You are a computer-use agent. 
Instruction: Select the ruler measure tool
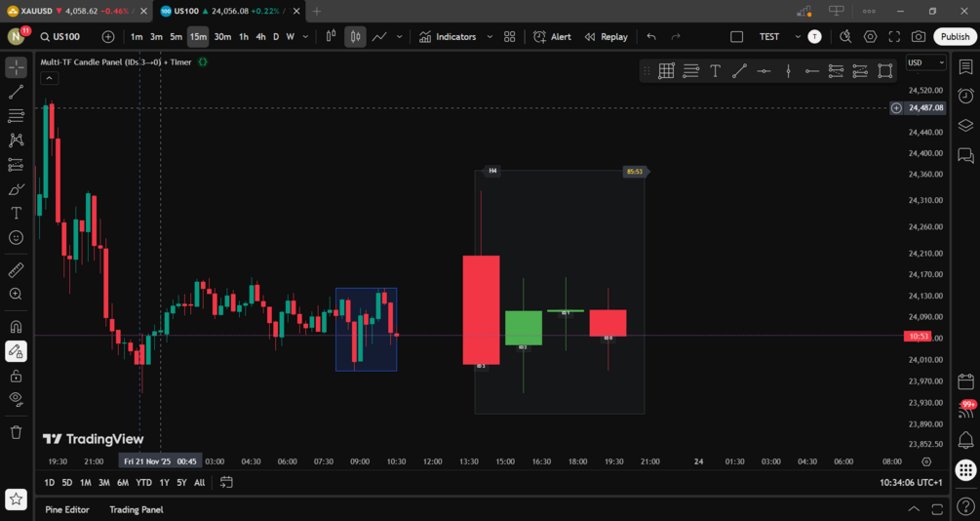pyautogui.click(x=17, y=269)
